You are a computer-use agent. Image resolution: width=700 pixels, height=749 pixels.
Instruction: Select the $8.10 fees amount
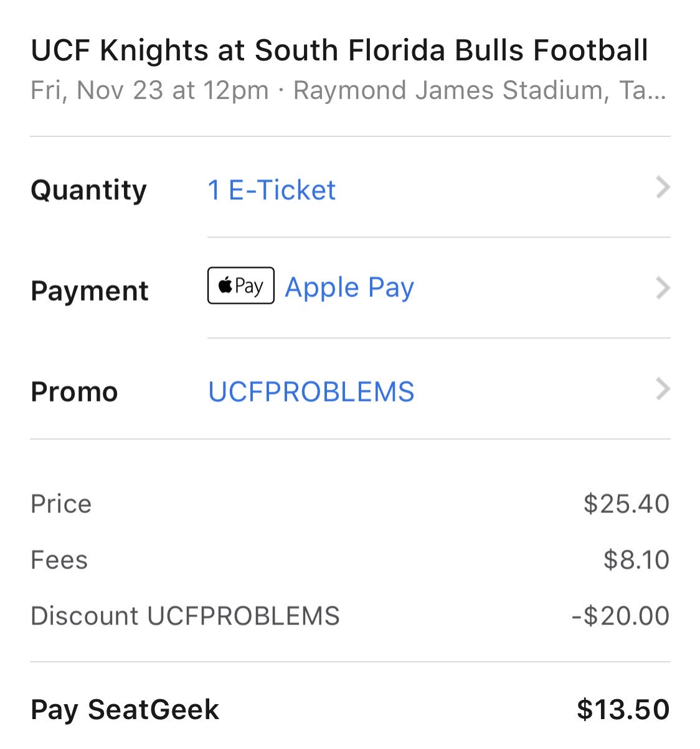(636, 560)
